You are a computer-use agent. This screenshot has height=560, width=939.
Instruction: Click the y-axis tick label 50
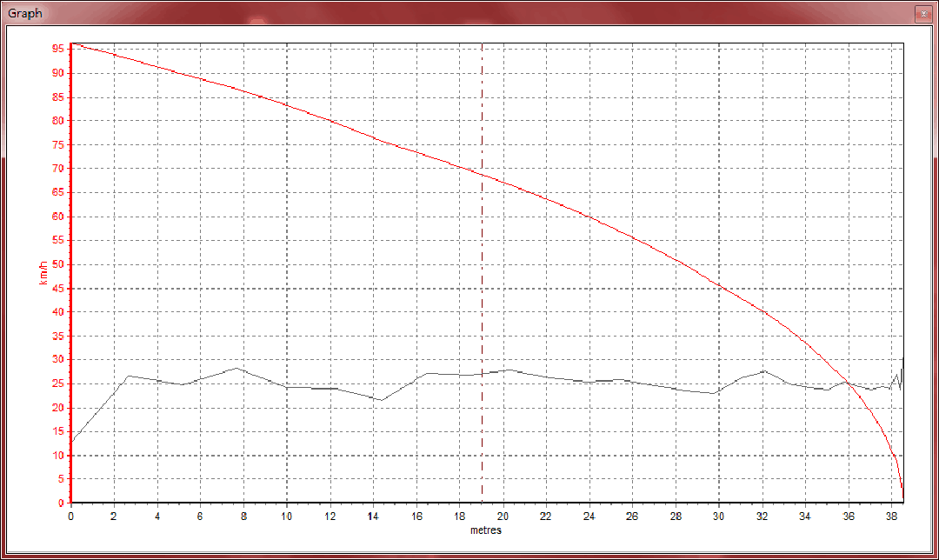[x=57, y=264]
